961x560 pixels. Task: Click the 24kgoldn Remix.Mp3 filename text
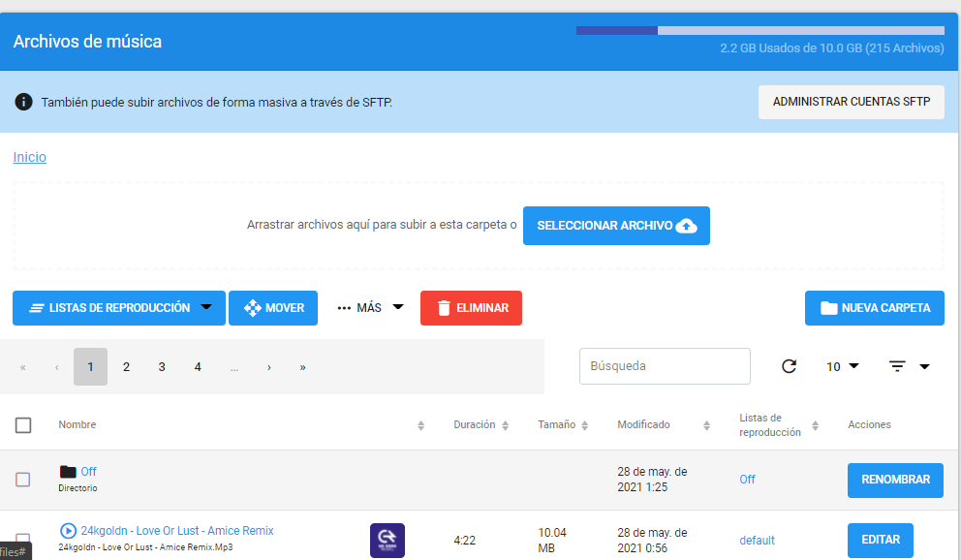(146, 547)
